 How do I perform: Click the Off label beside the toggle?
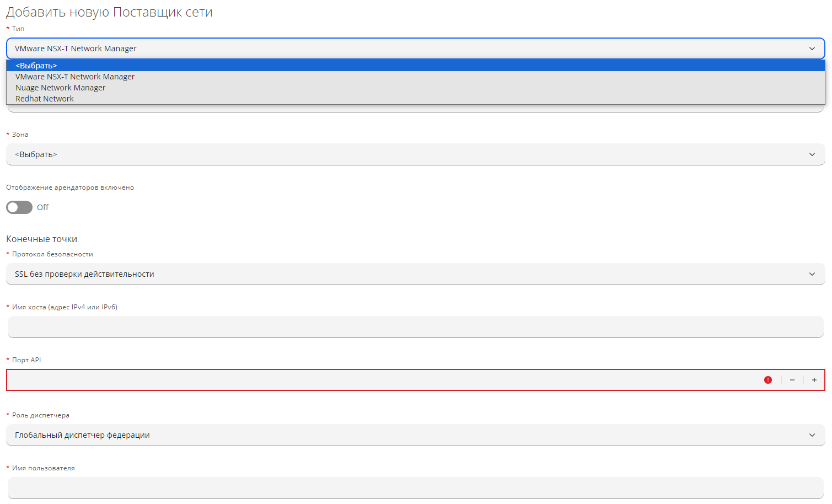[x=43, y=207]
